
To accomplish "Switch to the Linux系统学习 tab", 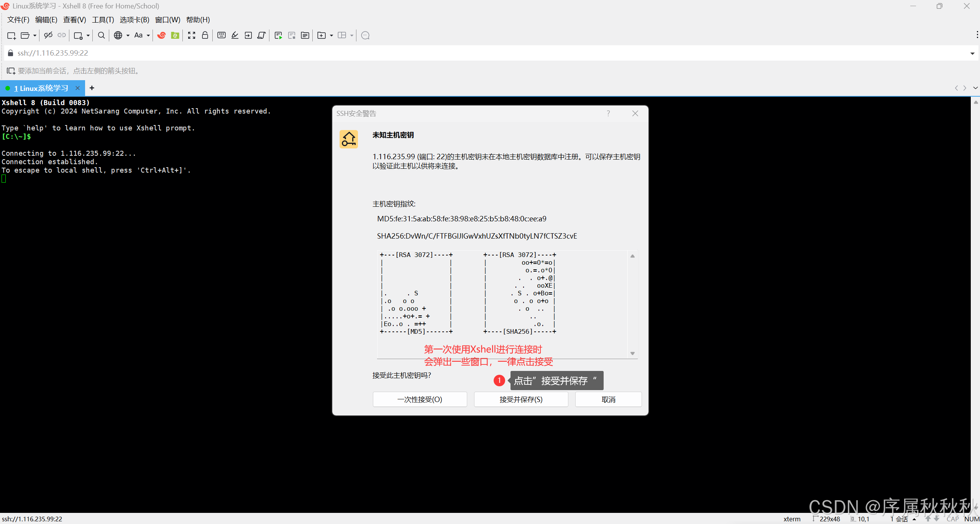I will click(x=41, y=88).
